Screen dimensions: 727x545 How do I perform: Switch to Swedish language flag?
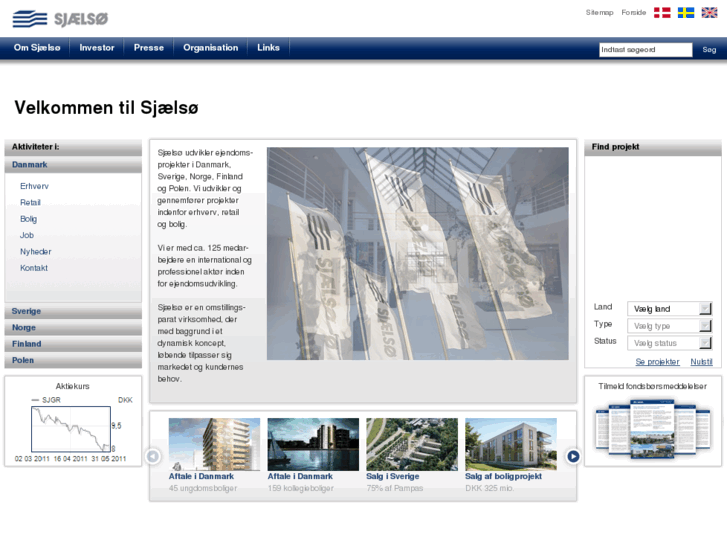click(686, 13)
